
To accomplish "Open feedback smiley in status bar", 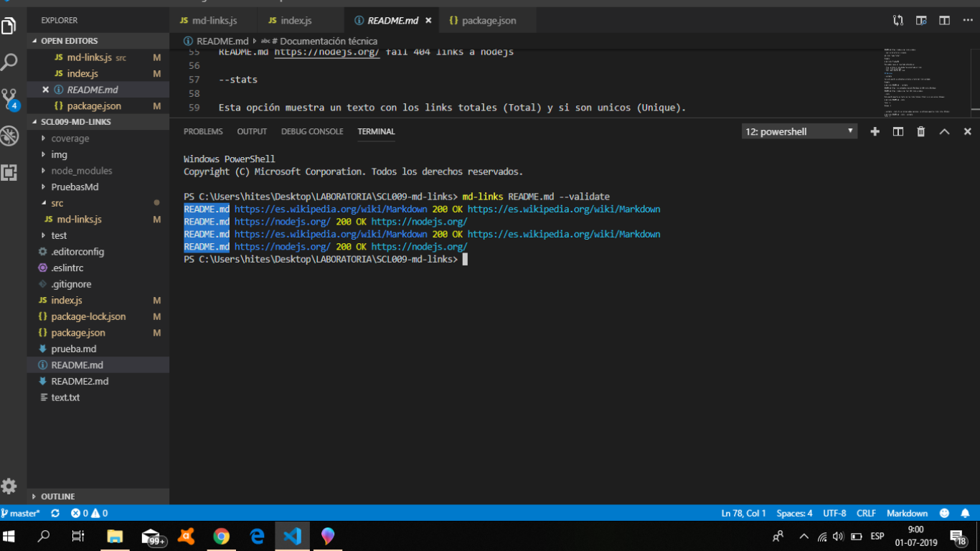I will pyautogui.click(x=945, y=513).
